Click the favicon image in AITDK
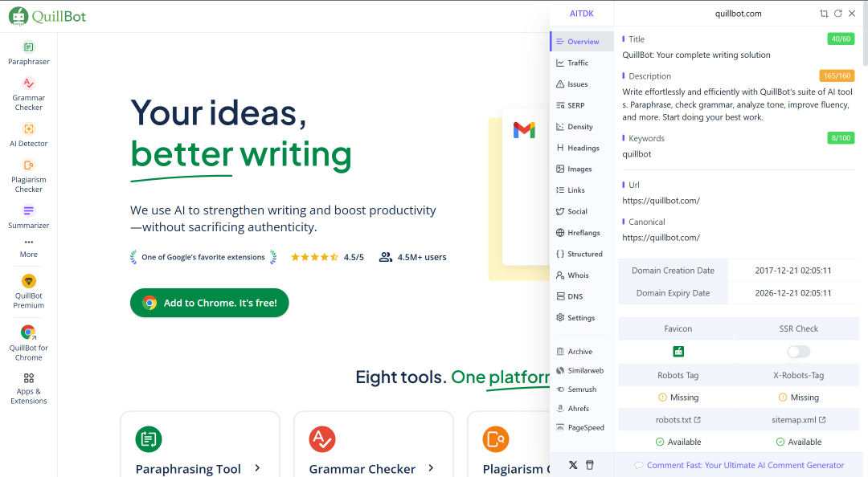868x477 pixels. (678, 352)
